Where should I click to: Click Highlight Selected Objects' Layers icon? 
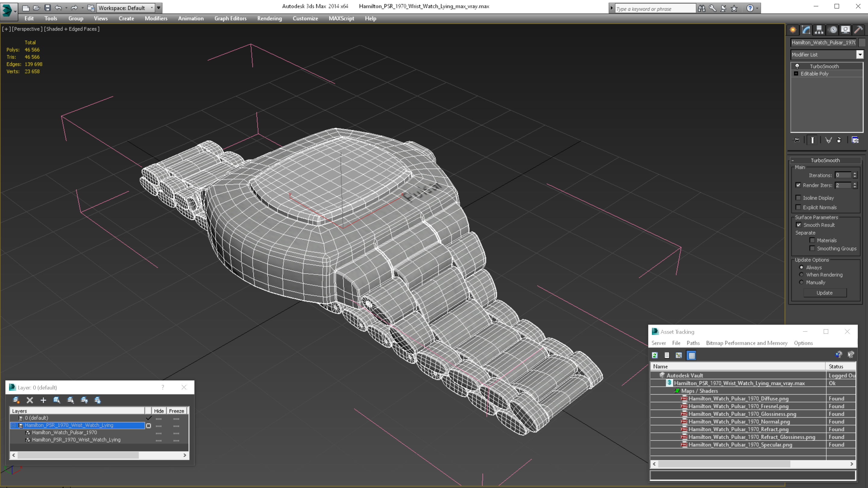click(x=71, y=400)
